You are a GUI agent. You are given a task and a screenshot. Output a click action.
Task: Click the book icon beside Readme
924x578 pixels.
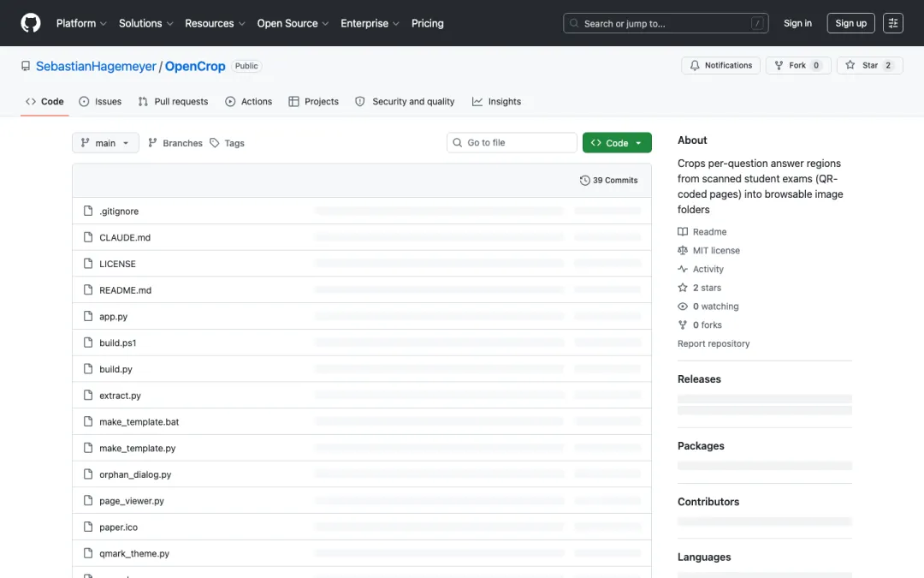point(683,232)
